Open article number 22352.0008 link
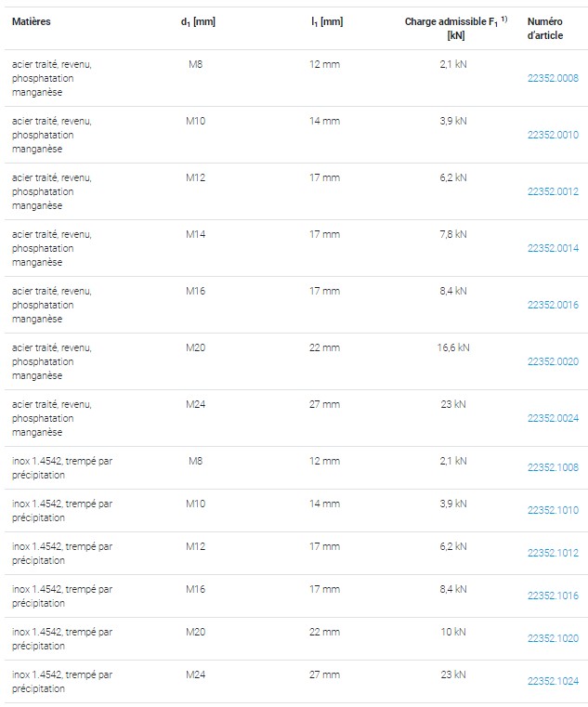The width and height of the screenshot is (588, 707). (553, 78)
